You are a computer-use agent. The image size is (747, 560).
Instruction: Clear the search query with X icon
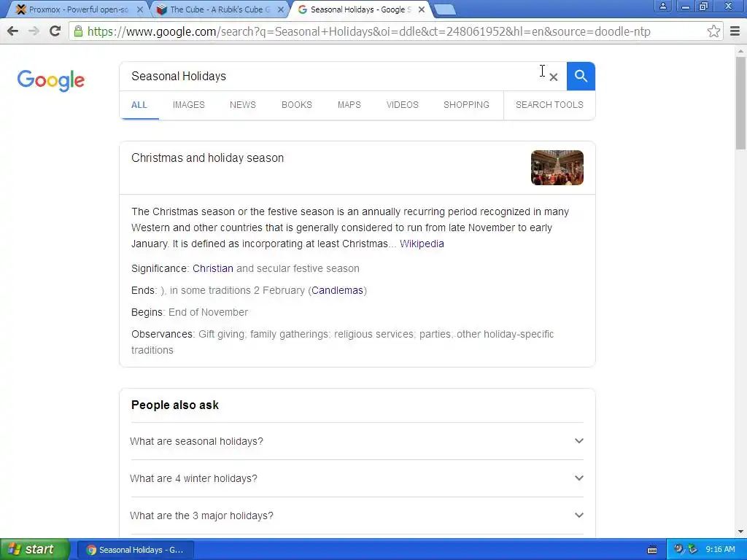pos(554,77)
